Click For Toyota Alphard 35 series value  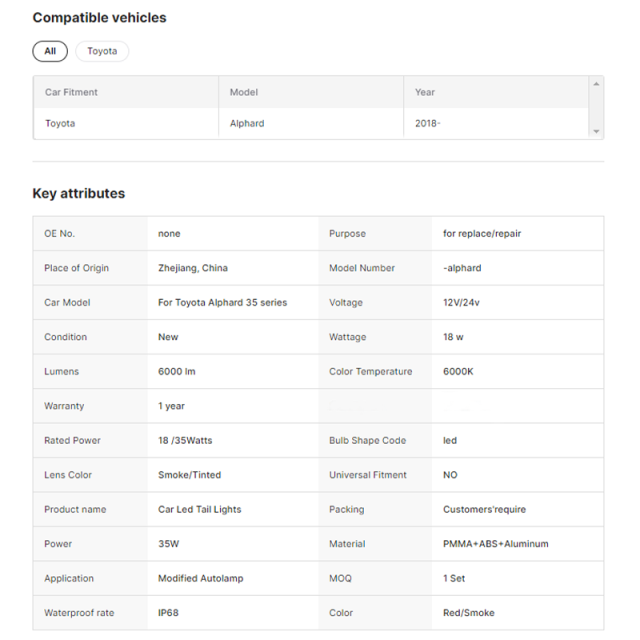tap(222, 302)
